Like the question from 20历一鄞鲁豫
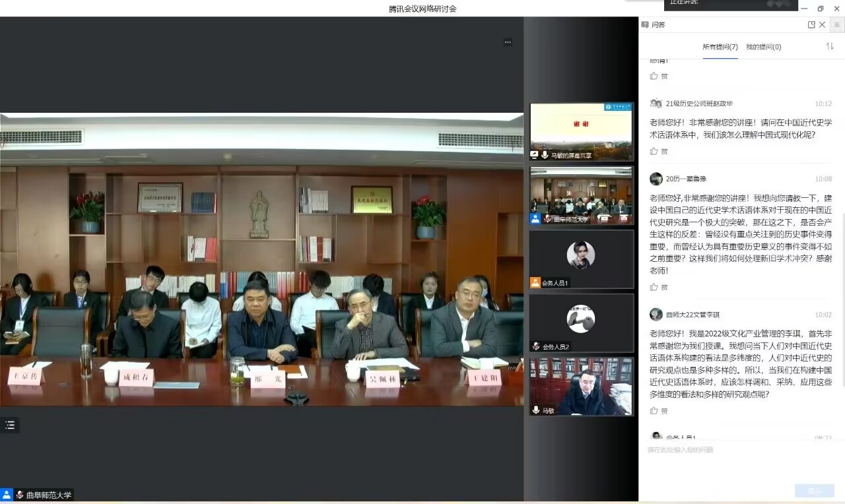 654,287
